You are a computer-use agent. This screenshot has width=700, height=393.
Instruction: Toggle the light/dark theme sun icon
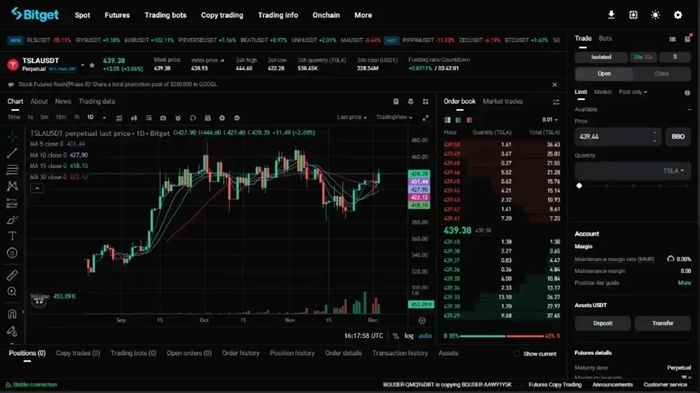tap(655, 15)
